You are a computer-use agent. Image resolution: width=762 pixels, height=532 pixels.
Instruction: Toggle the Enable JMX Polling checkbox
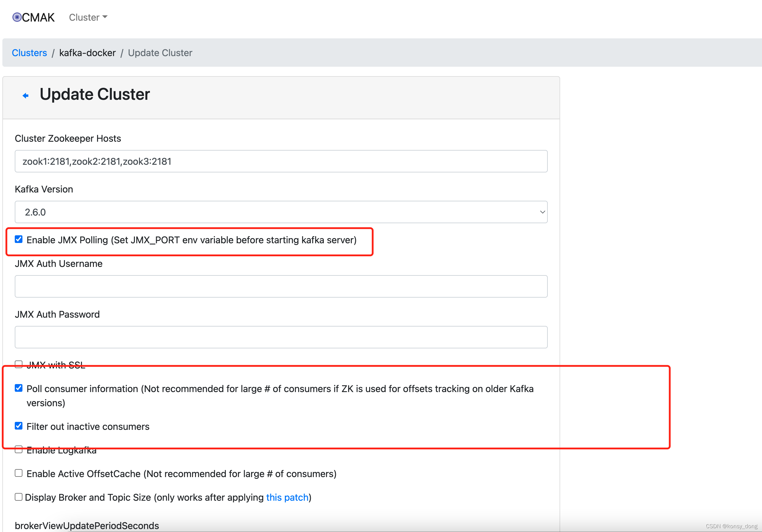(19, 239)
